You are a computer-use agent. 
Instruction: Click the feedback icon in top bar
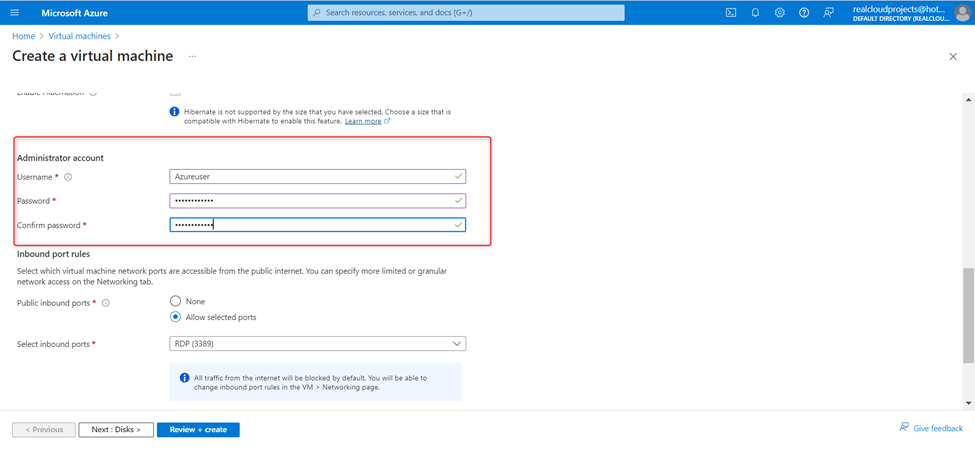(x=828, y=12)
